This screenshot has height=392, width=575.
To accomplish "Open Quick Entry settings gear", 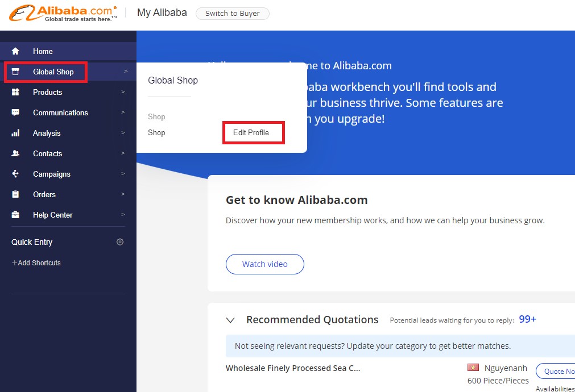I will (x=120, y=242).
